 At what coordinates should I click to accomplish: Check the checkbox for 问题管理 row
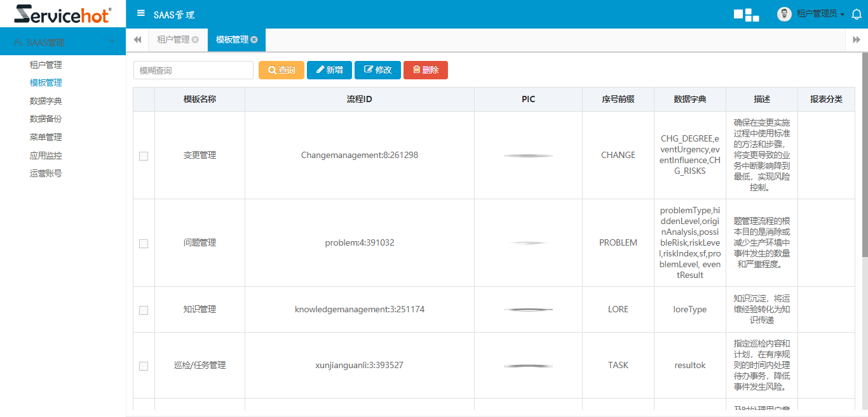point(144,243)
